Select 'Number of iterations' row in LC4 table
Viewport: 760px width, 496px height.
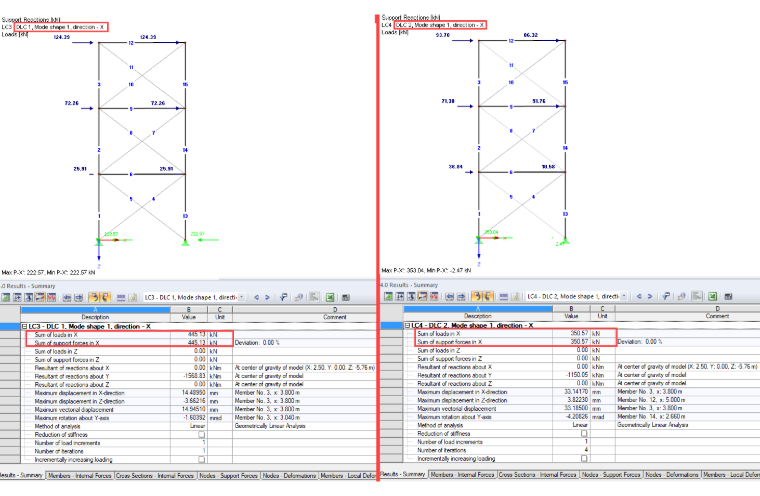point(582,450)
